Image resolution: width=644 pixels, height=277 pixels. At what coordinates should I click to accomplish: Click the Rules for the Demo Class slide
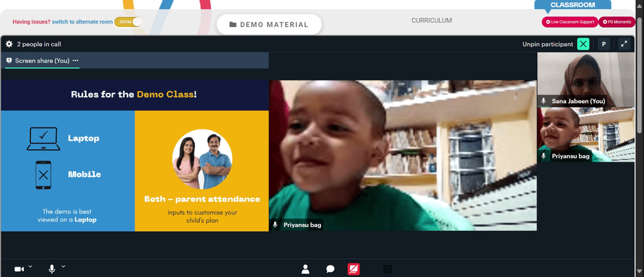pyautogui.click(x=135, y=155)
